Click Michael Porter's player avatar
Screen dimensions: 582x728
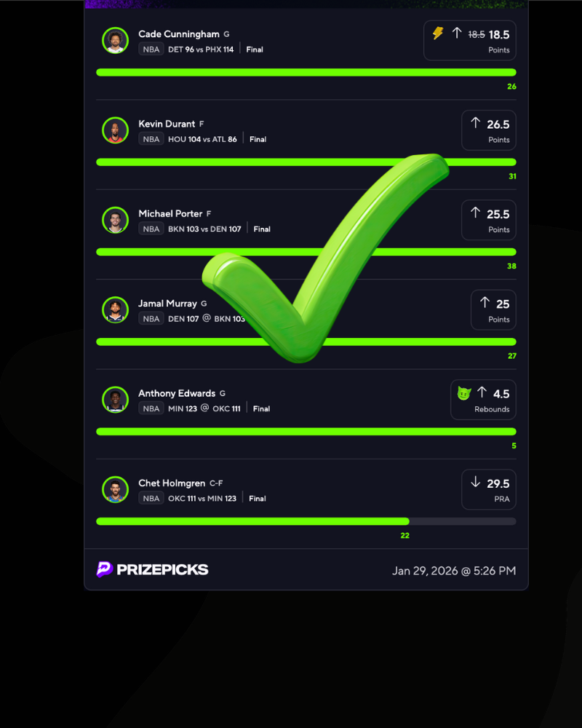tap(115, 220)
